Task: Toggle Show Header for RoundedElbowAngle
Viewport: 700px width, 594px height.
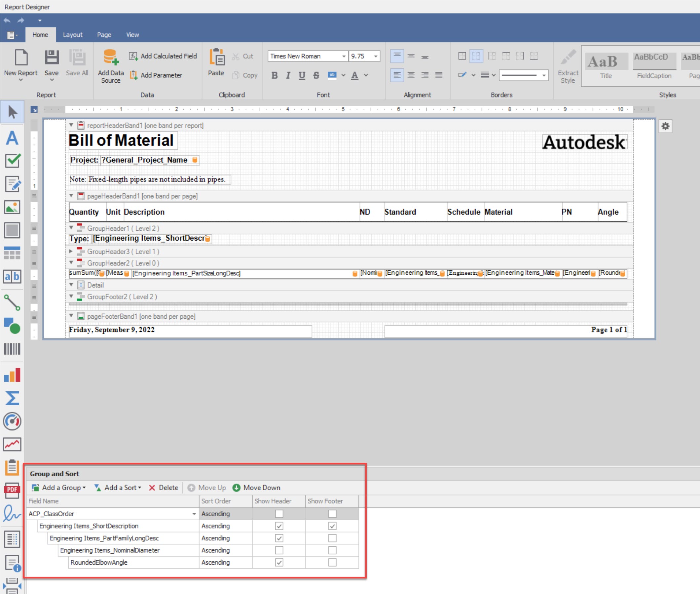Action: click(279, 562)
